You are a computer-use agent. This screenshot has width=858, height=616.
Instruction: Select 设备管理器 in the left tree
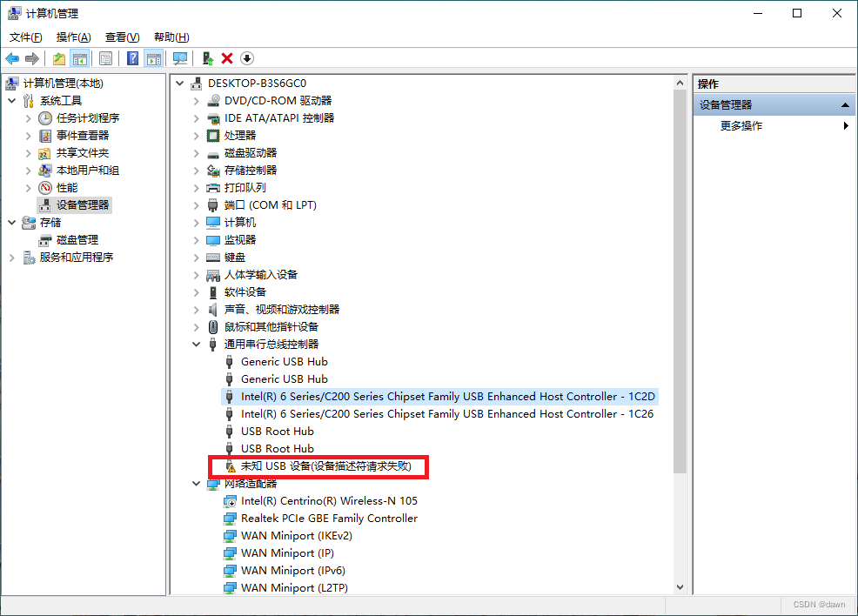(x=83, y=205)
